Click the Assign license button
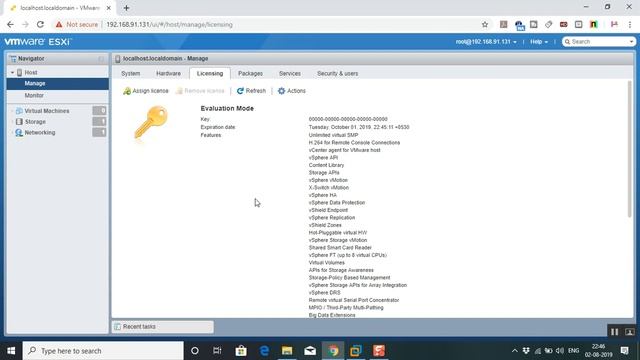640x360 pixels. click(x=146, y=91)
